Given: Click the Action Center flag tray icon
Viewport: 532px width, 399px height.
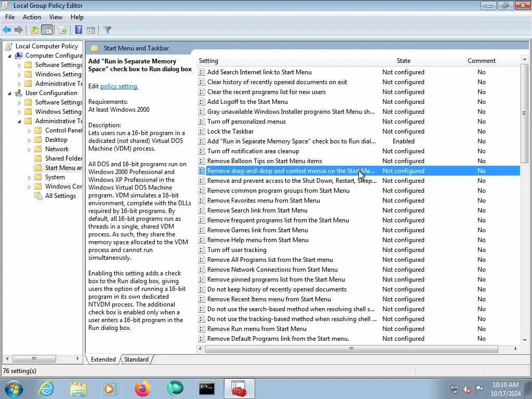Looking at the screenshot, I should pos(479,389).
